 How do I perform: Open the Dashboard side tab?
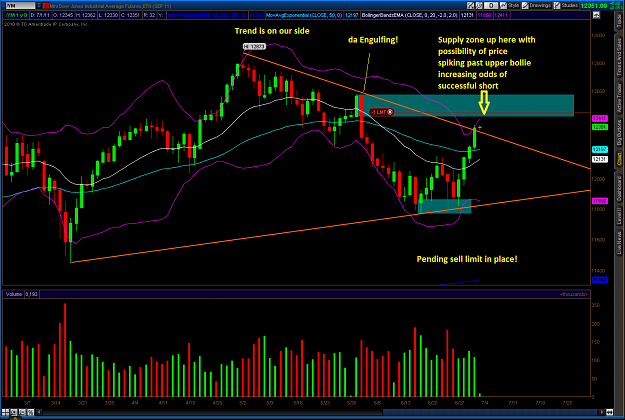[619, 189]
